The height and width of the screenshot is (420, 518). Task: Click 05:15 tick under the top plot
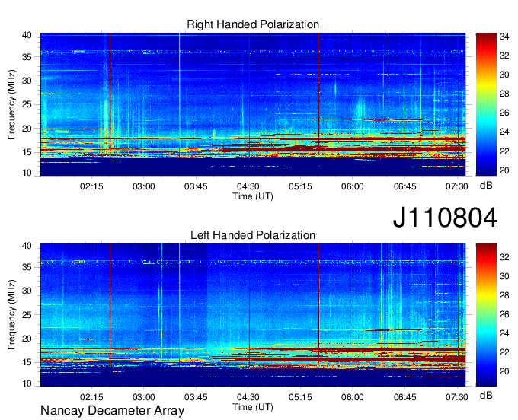pyautogui.click(x=300, y=186)
